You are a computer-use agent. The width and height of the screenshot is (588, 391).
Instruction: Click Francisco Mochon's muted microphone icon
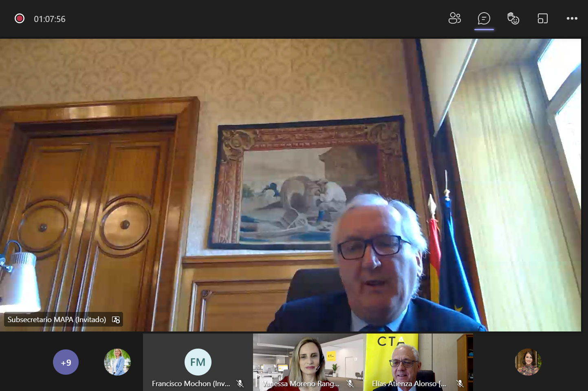click(x=240, y=384)
